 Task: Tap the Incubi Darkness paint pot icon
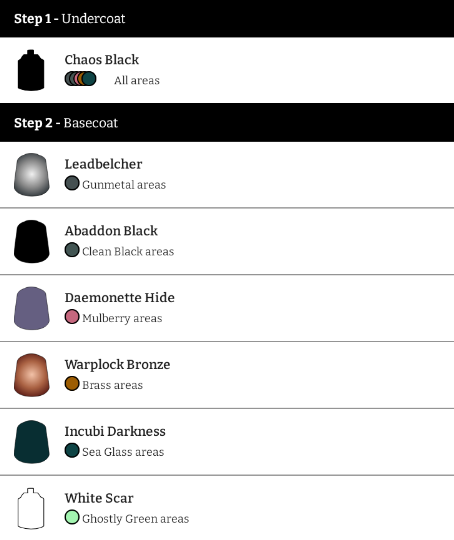pyautogui.click(x=32, y=442)
